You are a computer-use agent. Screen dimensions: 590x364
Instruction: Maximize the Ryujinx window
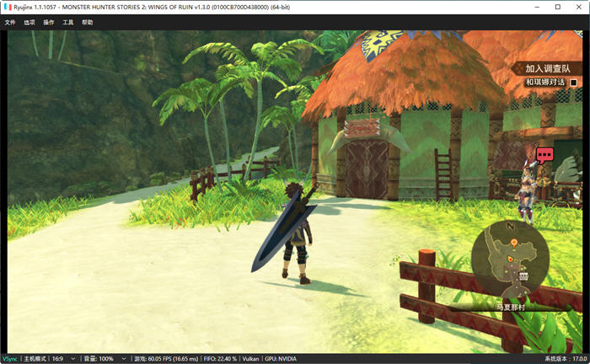(x=558, y=7)
